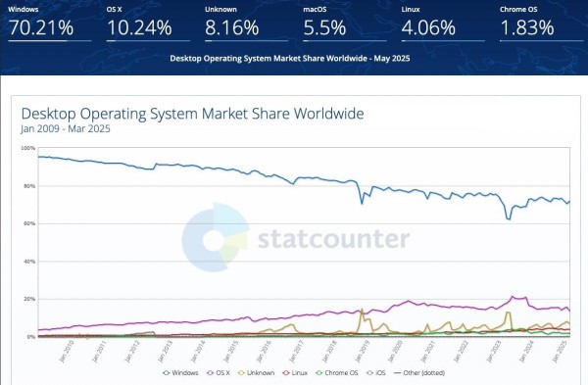The width and height of the screenshot is (588, 385).
Task: Toggle the Unknown legend entry
Action: click(x=257, y=373)
